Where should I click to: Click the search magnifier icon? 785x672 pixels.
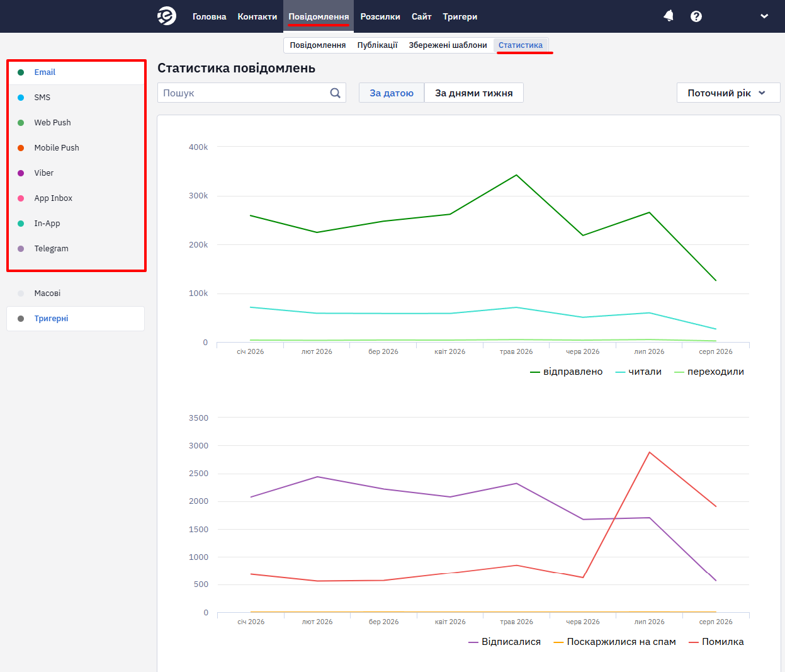pos(336,93)
